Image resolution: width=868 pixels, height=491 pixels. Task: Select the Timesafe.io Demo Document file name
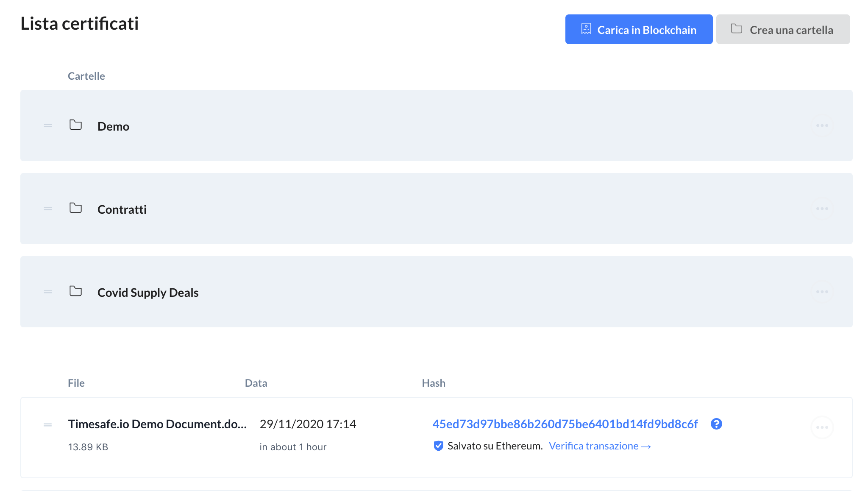click(157, 424)
